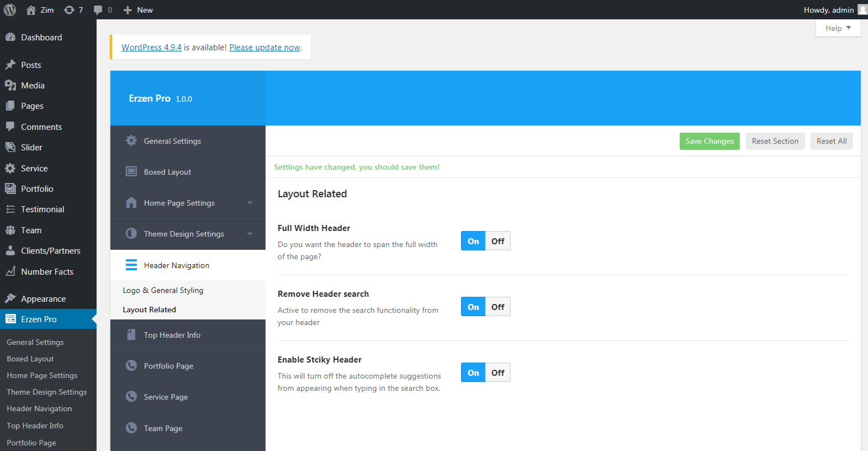Image resolution: width=868 pixels, height=451 pixels.
Task: Open Top Header Info in the WordPress submenu
Action: coord(35,426)
